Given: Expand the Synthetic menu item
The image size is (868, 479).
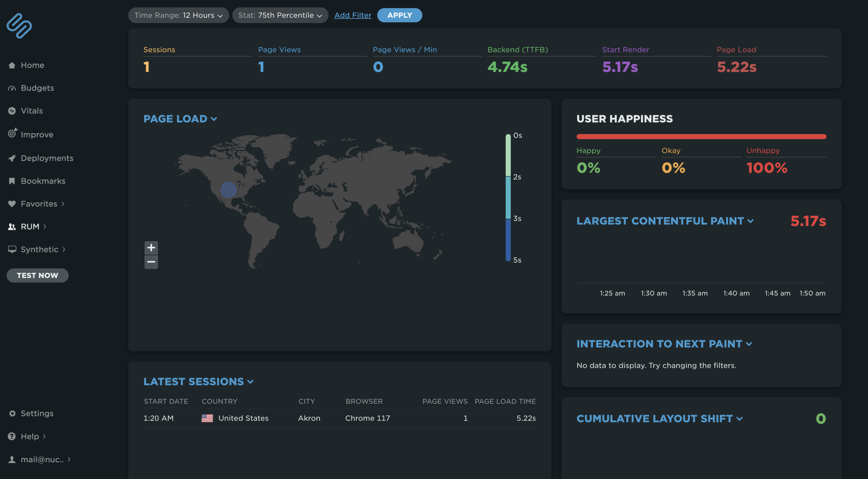Looking at the screenshot, I should coord(39,249).
